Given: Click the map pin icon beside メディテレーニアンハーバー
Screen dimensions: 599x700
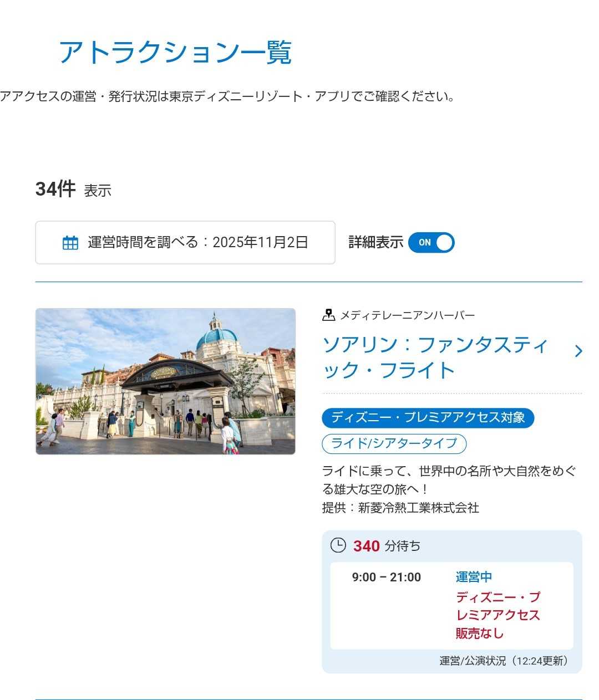Looking at the screenshot, I should tap(329, 315).
